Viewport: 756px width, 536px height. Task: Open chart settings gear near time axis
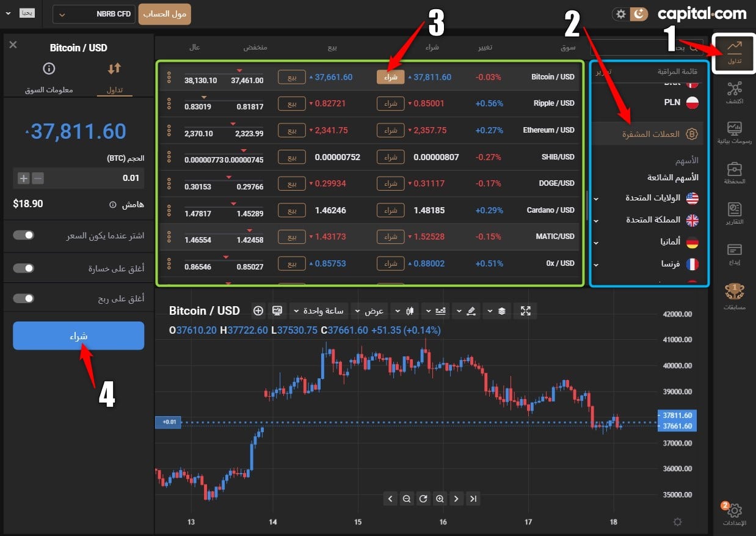677,522
